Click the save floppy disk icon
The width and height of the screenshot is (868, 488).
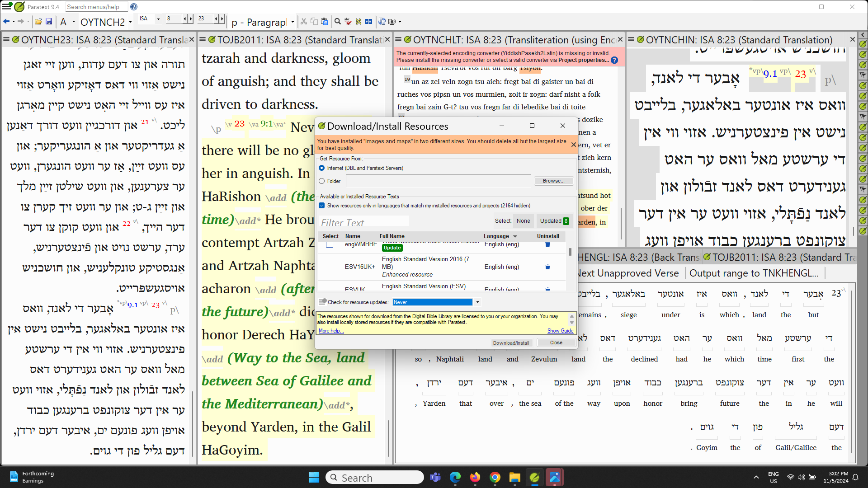pyautogui.click(x=49, y=22)
